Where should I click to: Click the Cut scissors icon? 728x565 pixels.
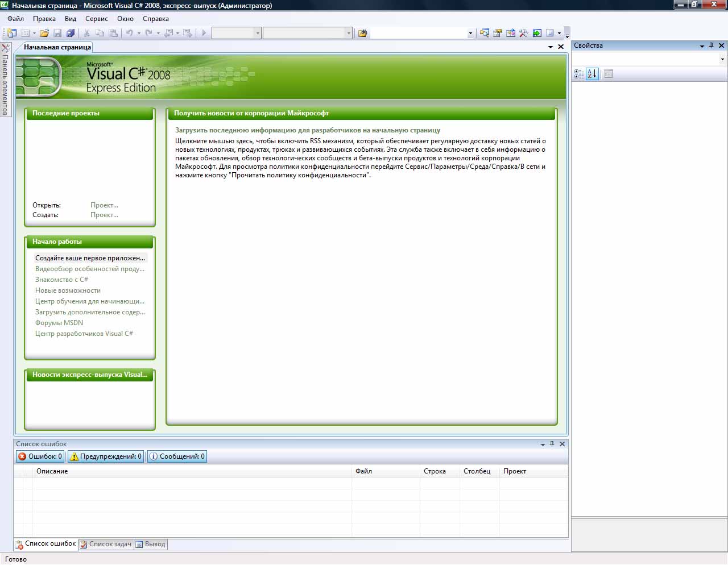87,33
